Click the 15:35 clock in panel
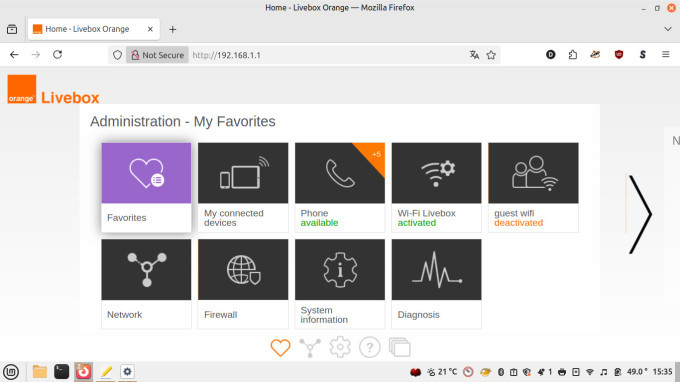 point(662,372)
